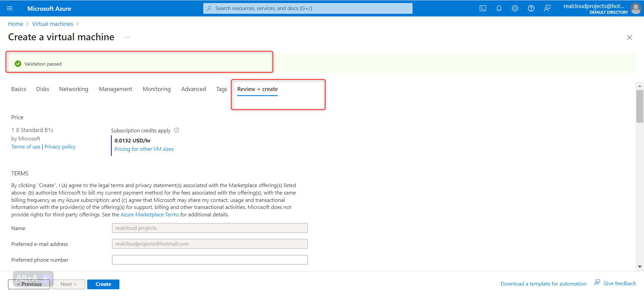Open Cloud Shell from the top bar
644x299 pixels.
coord(483,8)
